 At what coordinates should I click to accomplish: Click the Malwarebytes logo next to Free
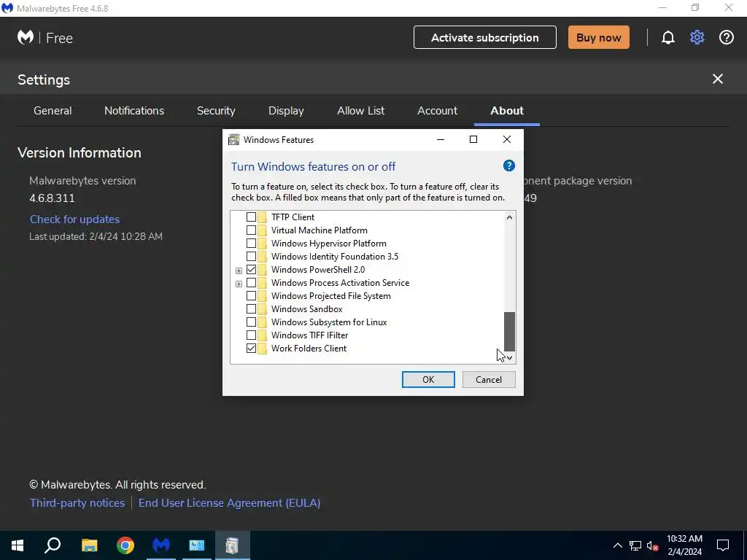click(26, 37)
